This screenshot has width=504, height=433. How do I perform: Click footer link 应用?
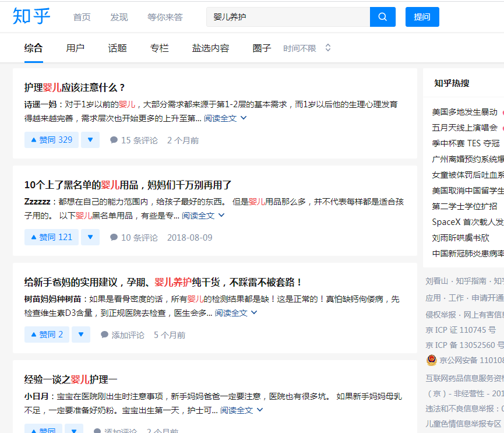pyautogui.click(x=433, y=298)
